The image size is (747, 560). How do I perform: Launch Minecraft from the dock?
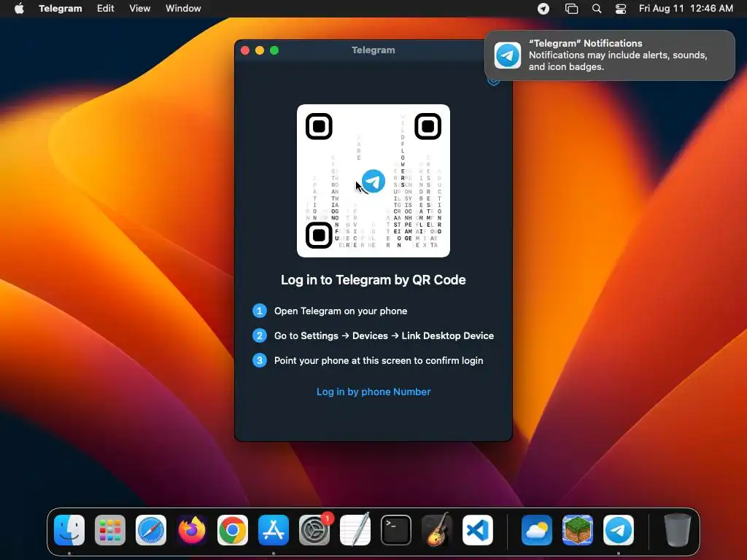578,530
